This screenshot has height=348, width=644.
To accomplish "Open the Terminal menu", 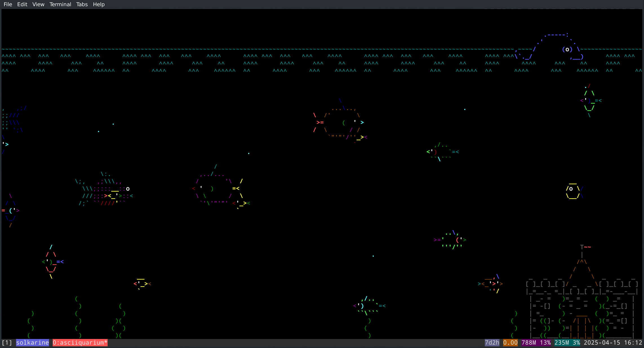I will pyautogui.click(x=60, y=4).
